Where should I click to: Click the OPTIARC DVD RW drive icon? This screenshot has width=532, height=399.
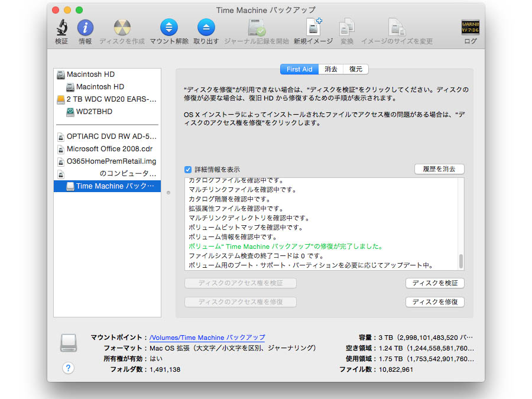tap(61, 137)
